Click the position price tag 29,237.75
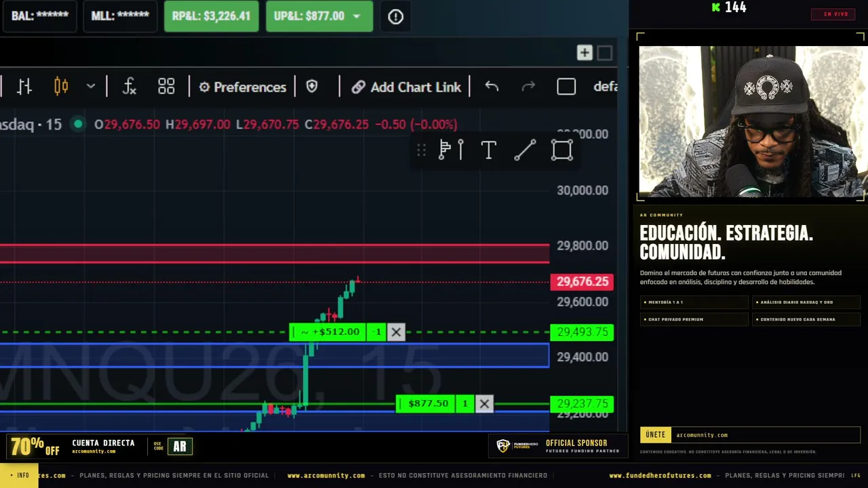868x488 pixels. click(x=582, y=404)
